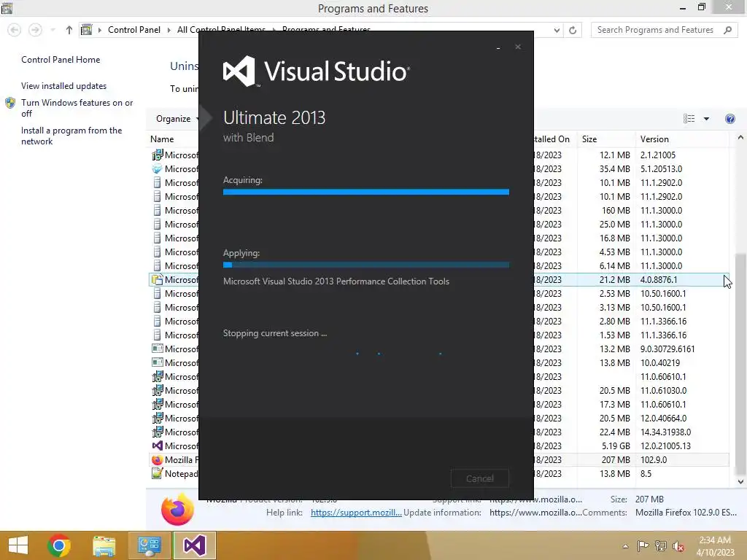Viewport: 747px width, 560px height.
Task: Click the 12.0.40664.0 version cell
Action: click(x=663, y=418)
